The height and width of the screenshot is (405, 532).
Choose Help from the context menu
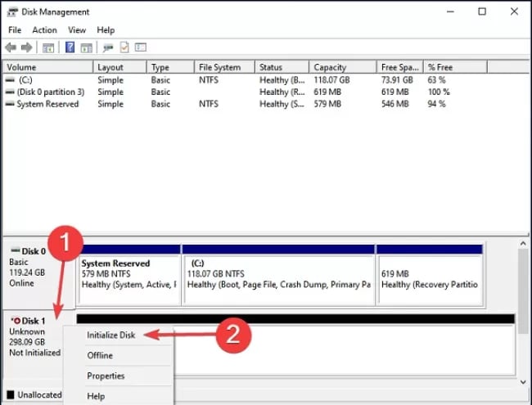click(x=119, y=396)
